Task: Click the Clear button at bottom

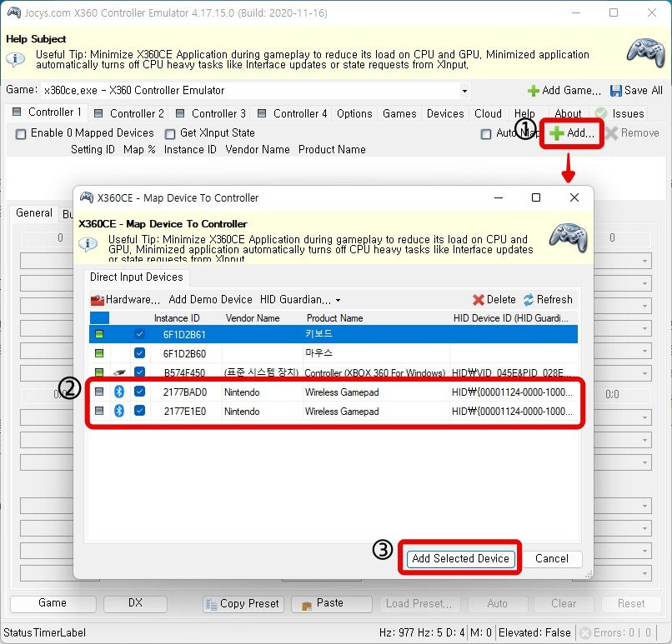Action: (x=564, y=604)
